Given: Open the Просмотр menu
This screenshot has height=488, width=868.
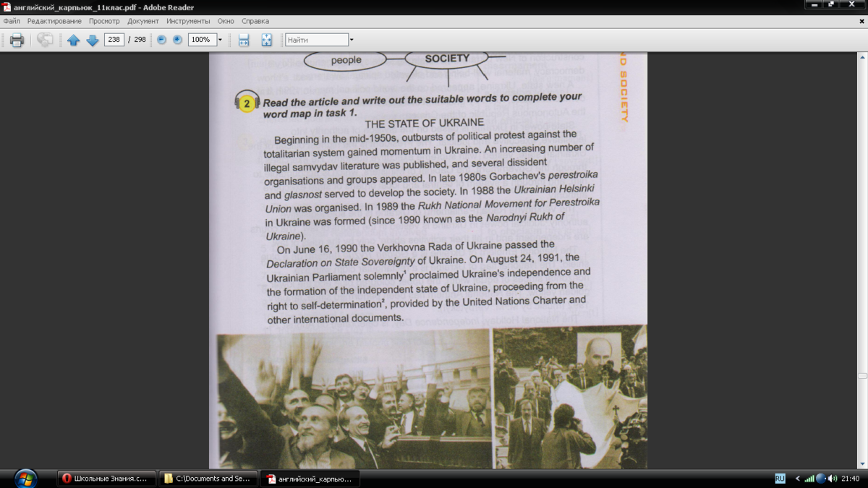Looking at the screenshot, I should coord(104,21).
